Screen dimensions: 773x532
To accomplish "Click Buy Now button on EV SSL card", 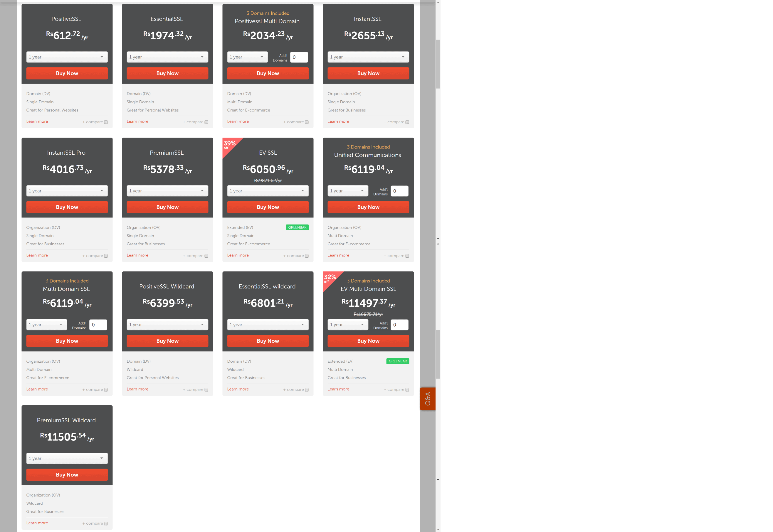I will click(268, 207).
